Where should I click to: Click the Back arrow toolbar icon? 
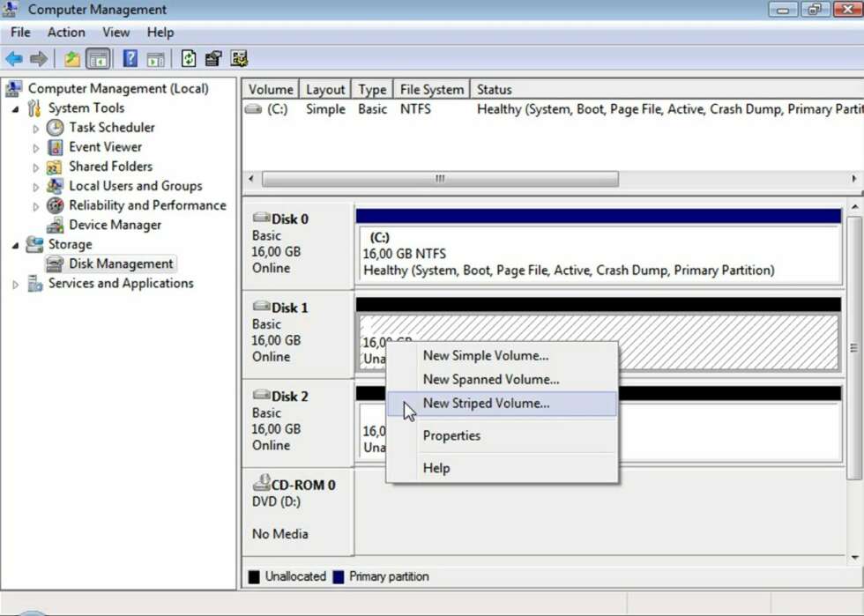[14, 58]
